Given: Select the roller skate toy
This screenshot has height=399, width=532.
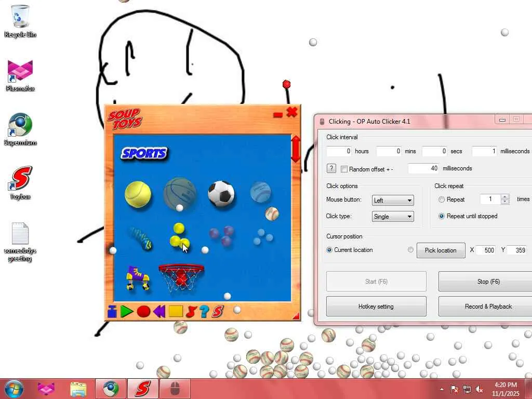Looking at the screenshot, I should (x=138, y=278).
